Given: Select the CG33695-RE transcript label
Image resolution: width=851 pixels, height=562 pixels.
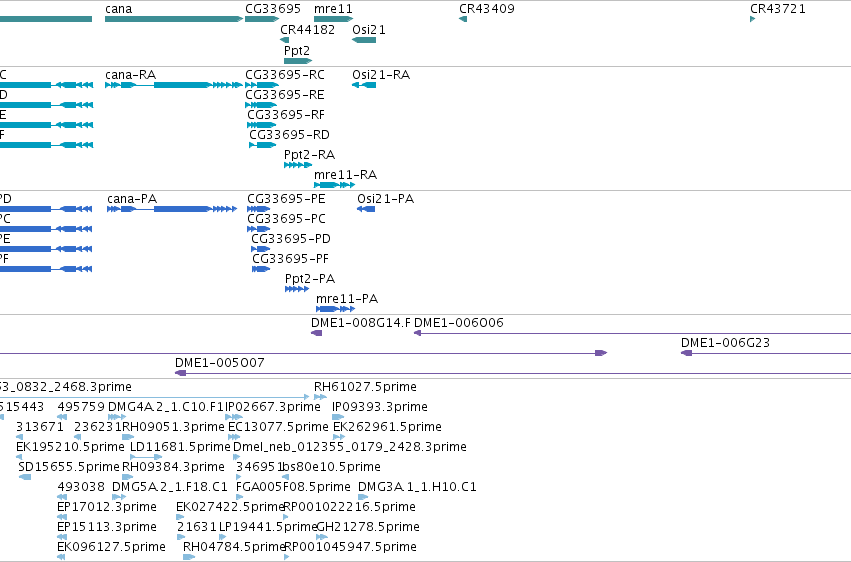Looking at the screenshot, I should (x=285, y=95).
